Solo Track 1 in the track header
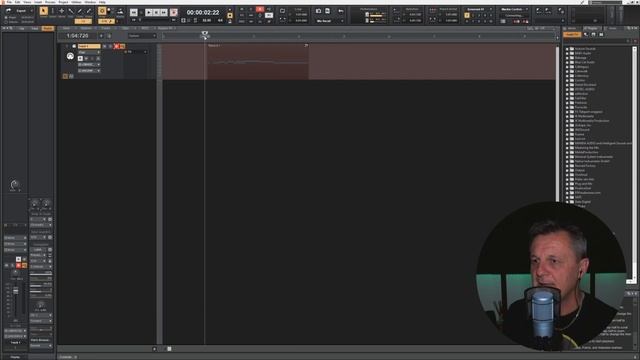The image size is (640, 360). click(x=110, y=46)
